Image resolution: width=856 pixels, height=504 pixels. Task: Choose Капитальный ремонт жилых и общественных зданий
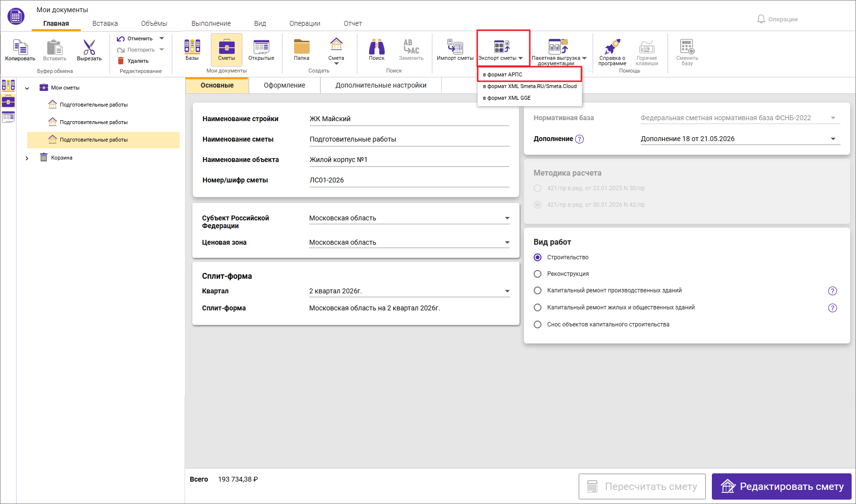pyautogui.click(x=538, y=307)
